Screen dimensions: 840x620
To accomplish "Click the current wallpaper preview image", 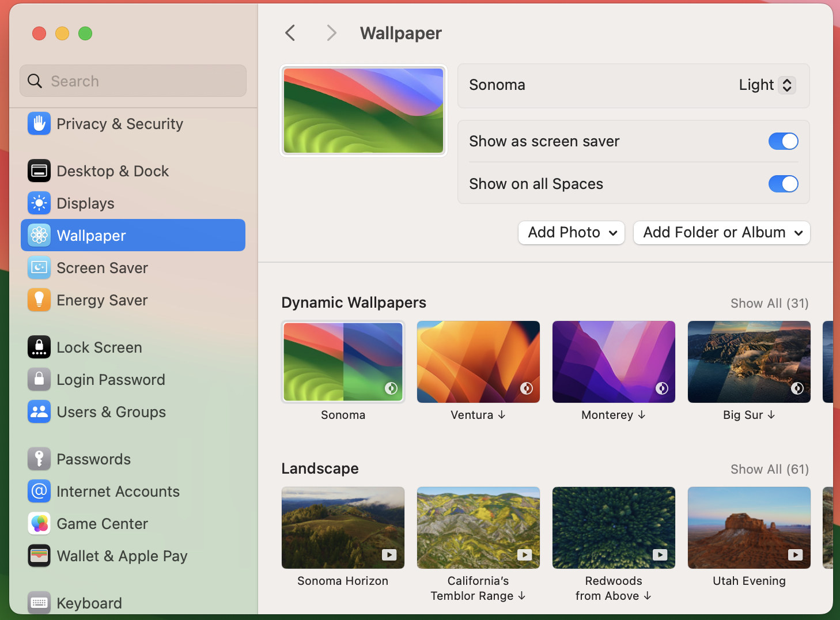I will 364,111.
